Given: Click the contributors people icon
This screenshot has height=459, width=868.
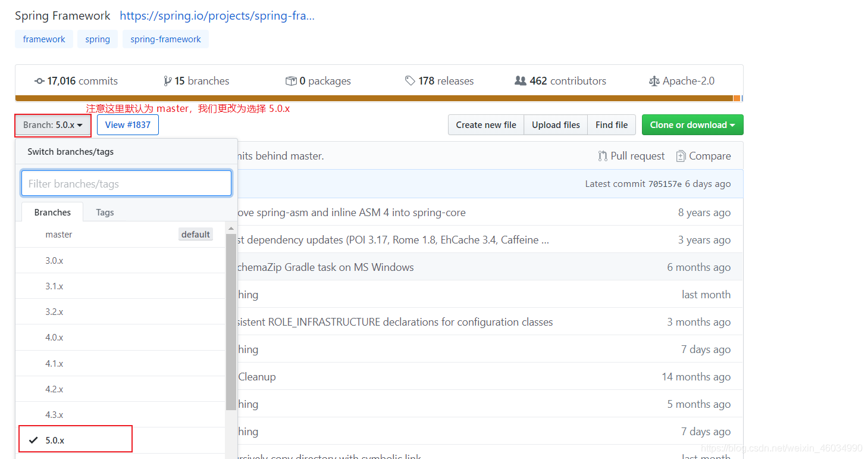Looking at the screenshot, I should 521,81.
